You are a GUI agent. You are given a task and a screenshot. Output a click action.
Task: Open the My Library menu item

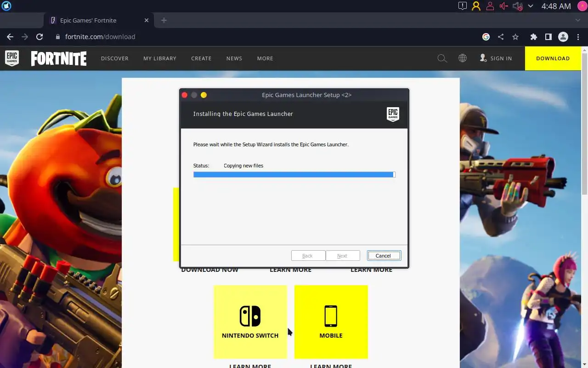[160, 58]
